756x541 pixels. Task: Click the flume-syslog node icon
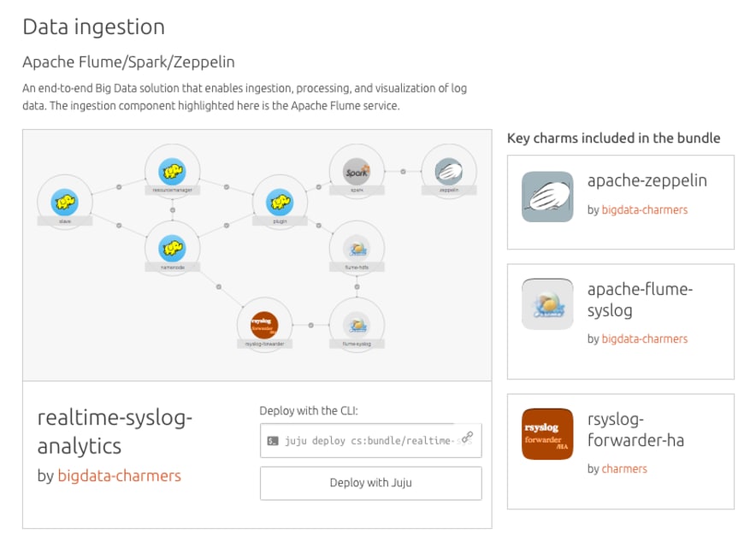pyautogui.click(x=357, y=325)
